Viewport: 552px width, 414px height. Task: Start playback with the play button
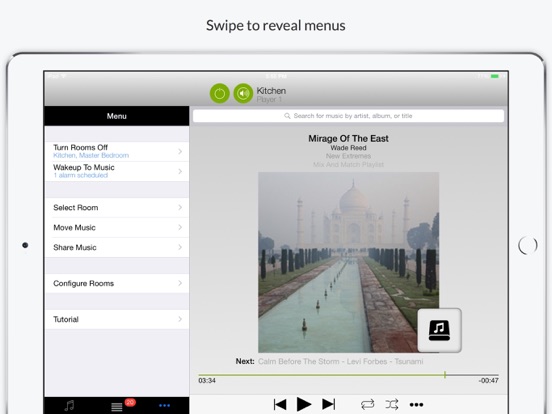(304, 404)
